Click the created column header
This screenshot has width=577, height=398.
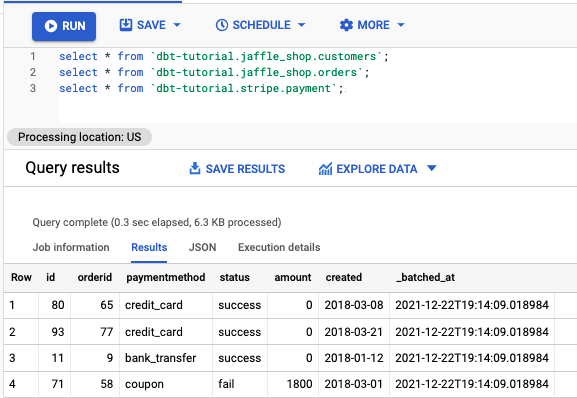(344, 277)
